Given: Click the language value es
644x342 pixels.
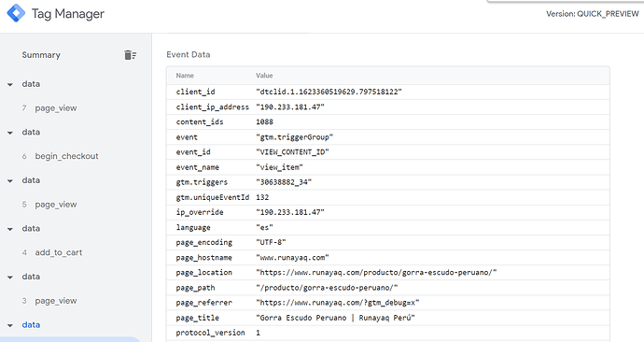Looking at the screenshot, I should coord(264,227).
